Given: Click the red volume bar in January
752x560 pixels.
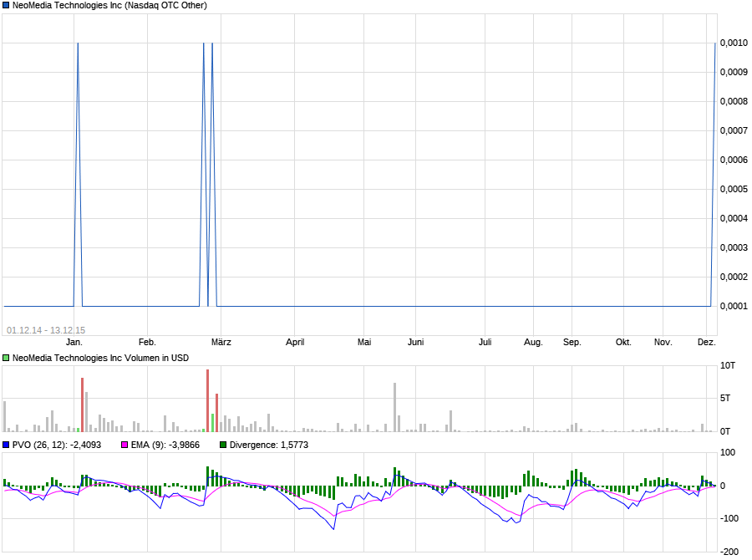Looking at the screenshot, I should 83,405.
